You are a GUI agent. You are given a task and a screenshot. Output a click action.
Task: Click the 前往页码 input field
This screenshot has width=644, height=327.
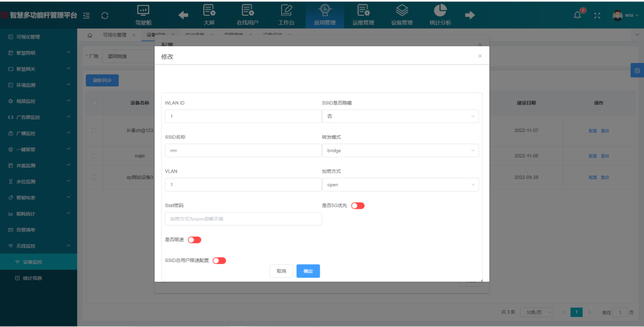[621, 312]
